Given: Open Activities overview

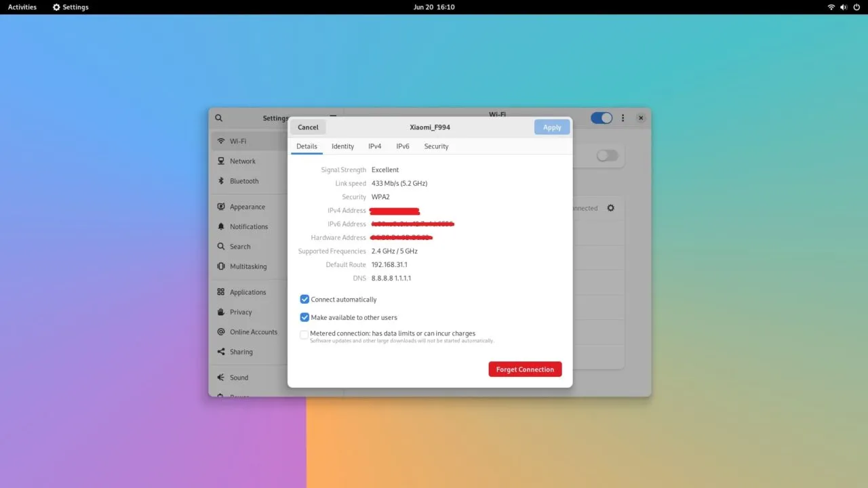Looking at the screenshot, I should point(22,7).
